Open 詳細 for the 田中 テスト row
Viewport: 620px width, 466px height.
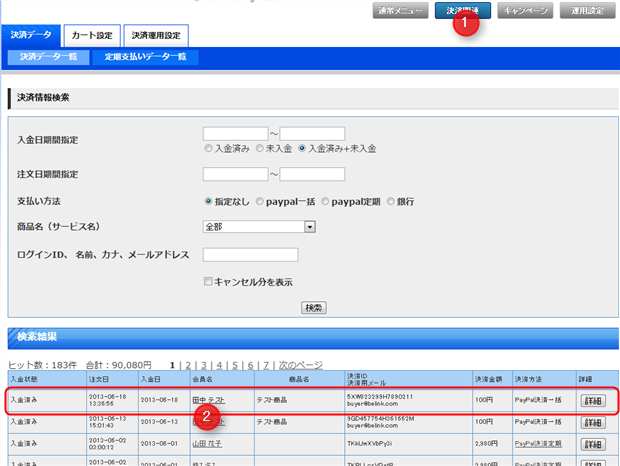click(592, 399)
